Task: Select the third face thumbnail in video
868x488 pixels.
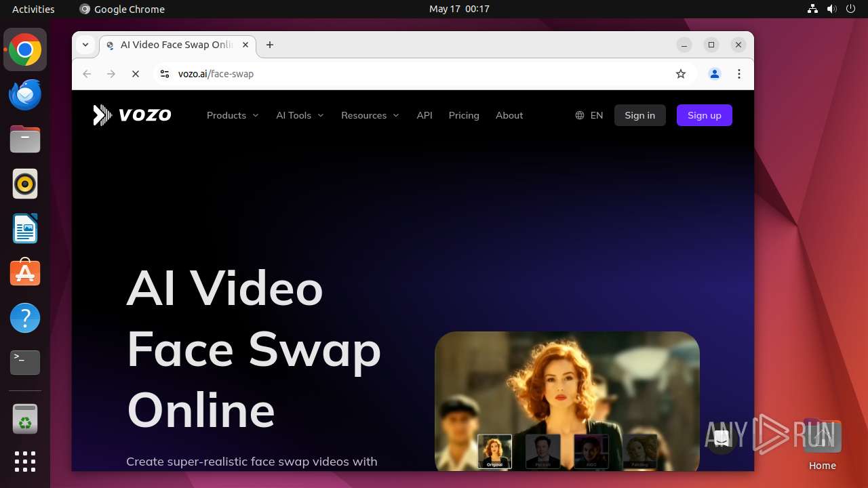Action: coord(591,452)
